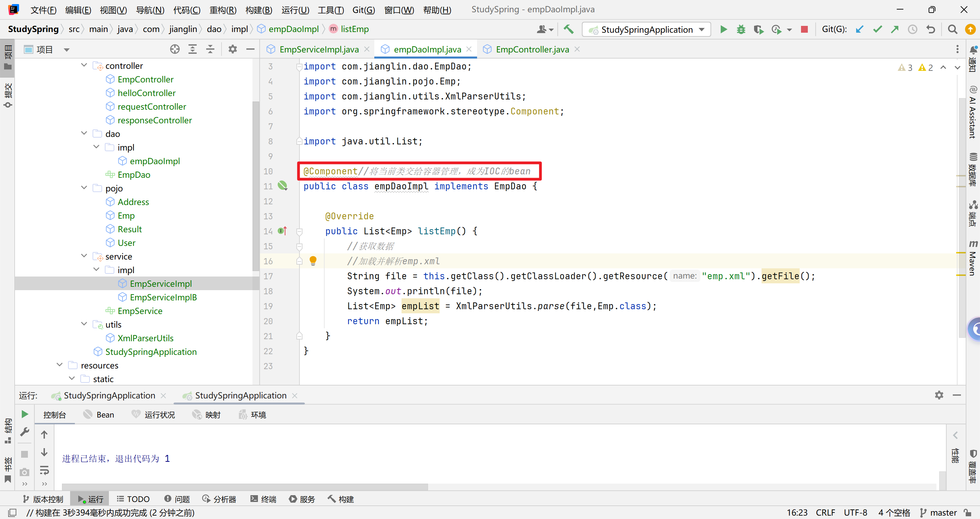Click the locate current file crosshair icon
This screenshot has height=519, width=980.
pyautogui.click(x=175, y=49)
